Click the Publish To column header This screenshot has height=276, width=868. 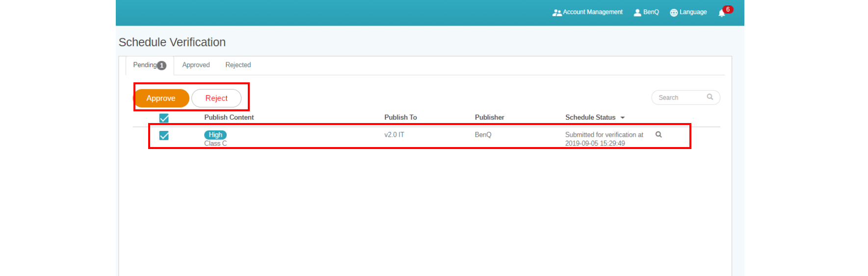point(400,118)
